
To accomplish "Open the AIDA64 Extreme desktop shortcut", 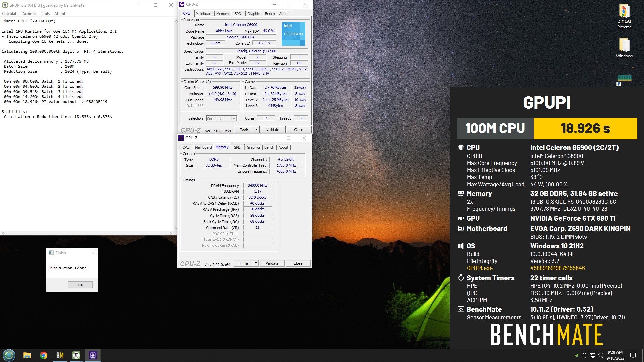I will click(x=624, y=16).
